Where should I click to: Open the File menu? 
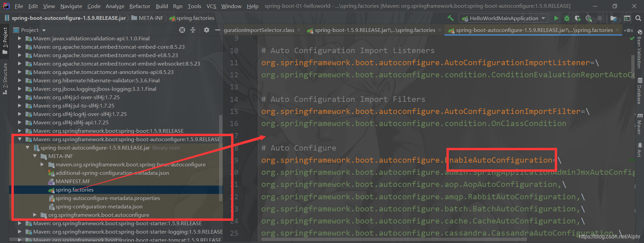coord(19,6)
